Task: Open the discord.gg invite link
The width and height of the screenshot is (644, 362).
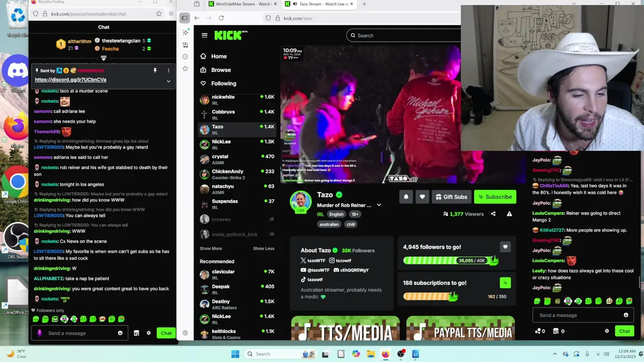Action: (70, 80)
